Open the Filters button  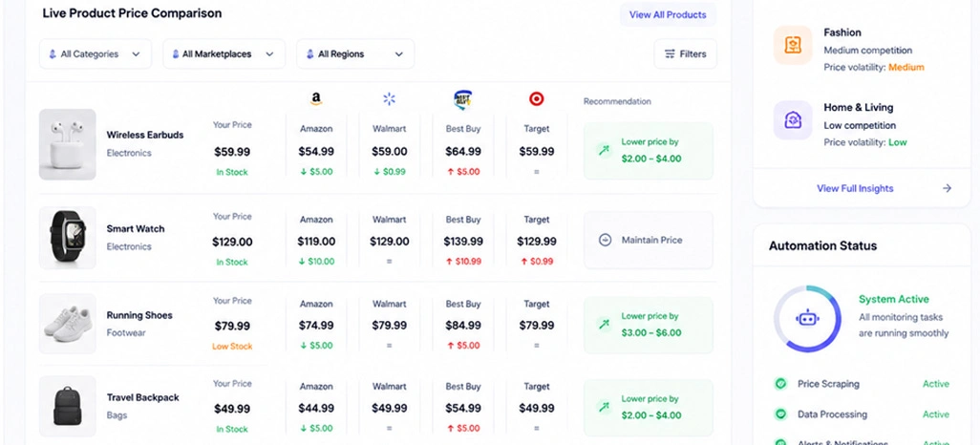686,53
